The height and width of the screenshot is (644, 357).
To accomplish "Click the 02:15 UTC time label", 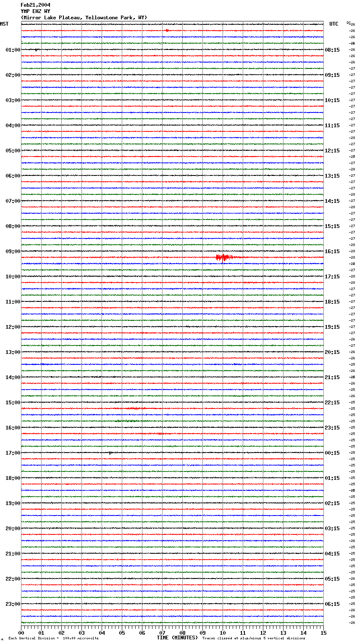I will pyautogui.click(x=332, y=503).
